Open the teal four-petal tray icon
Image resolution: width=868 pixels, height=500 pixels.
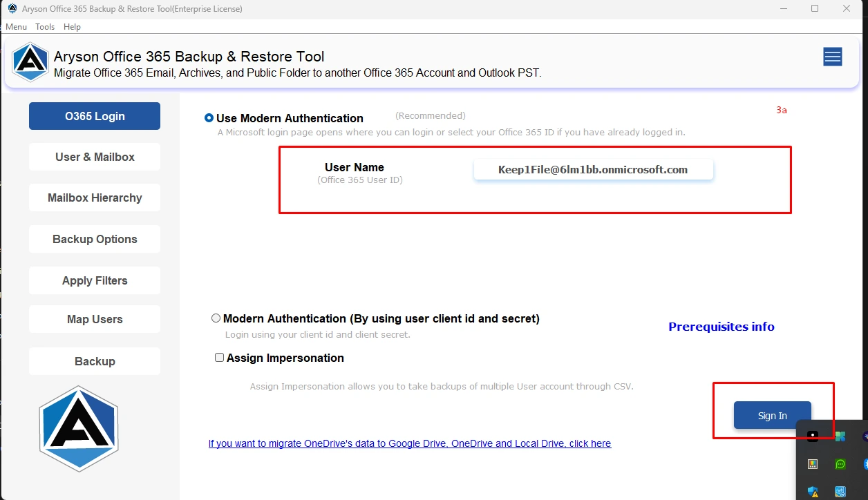pyautogui.click(x=840, y=436)
